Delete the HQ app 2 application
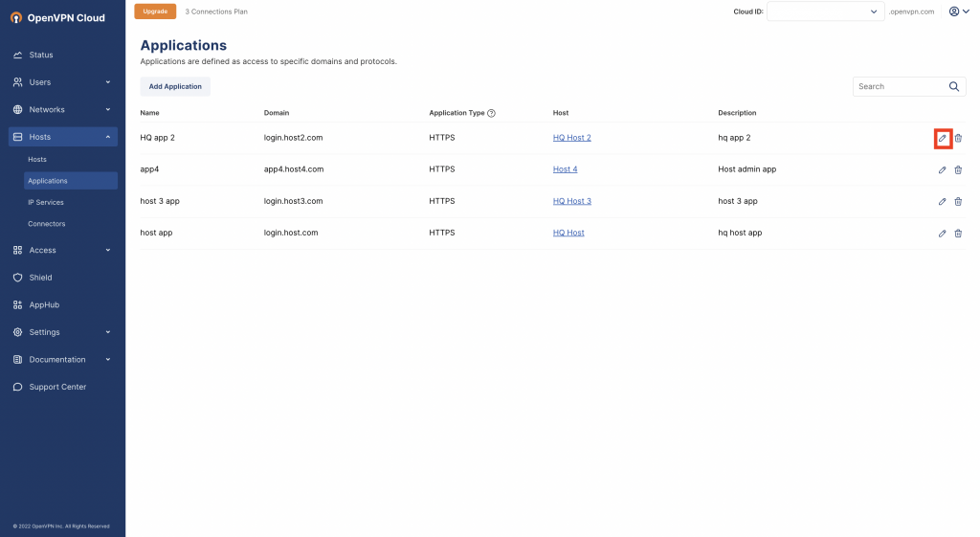The height and width of the screenshot is (537, 980). (x=958, y=138)
